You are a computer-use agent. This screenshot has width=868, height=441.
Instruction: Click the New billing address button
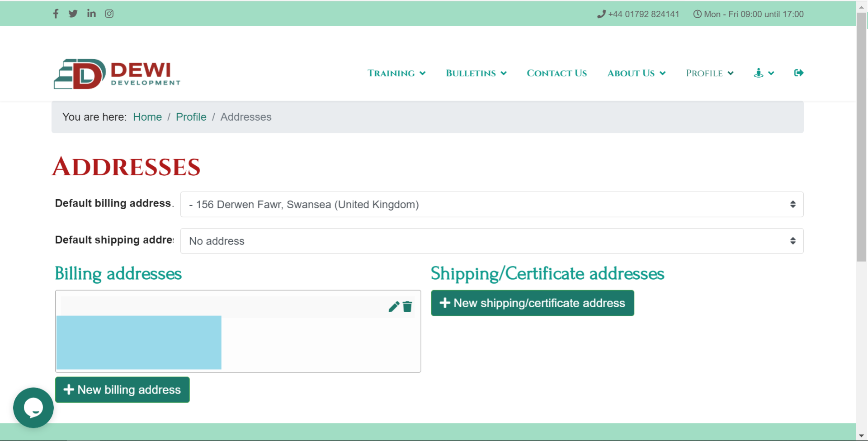[x=122, y=389]
